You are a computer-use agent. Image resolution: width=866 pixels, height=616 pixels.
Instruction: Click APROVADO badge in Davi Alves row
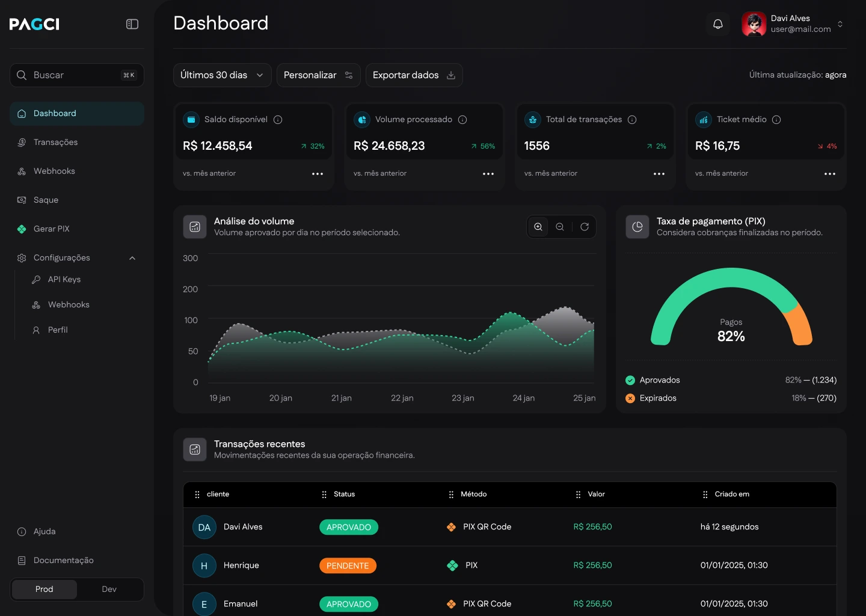(349, 528)
